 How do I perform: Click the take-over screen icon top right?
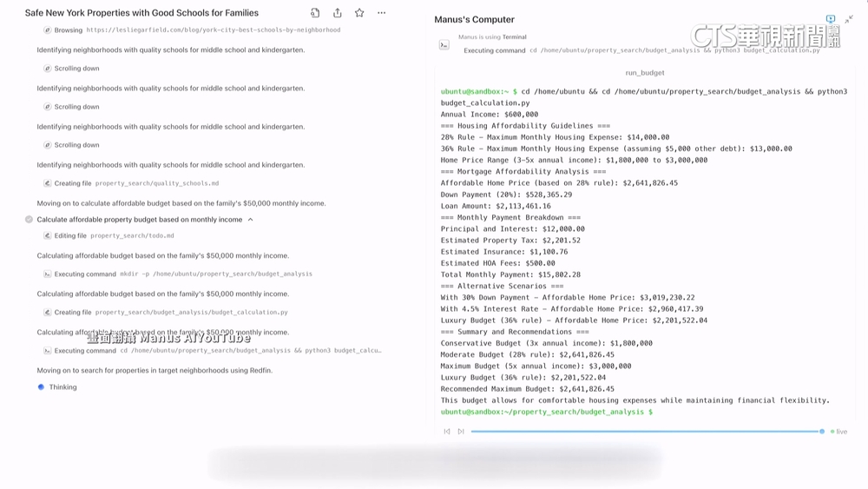tap(831, 19)
